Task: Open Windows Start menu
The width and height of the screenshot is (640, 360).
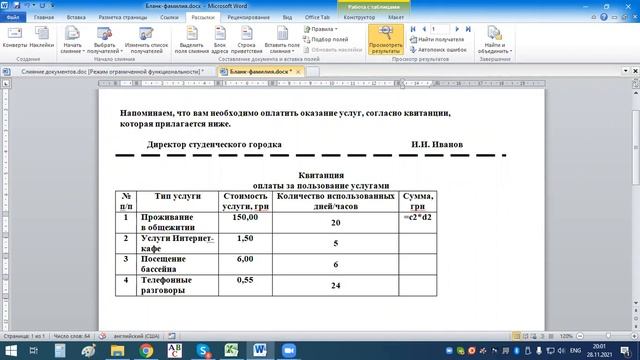Action: point(11,351)
